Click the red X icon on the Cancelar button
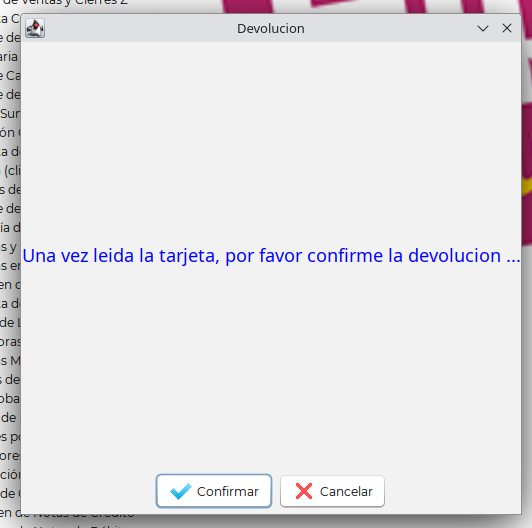 coord(304,491)
